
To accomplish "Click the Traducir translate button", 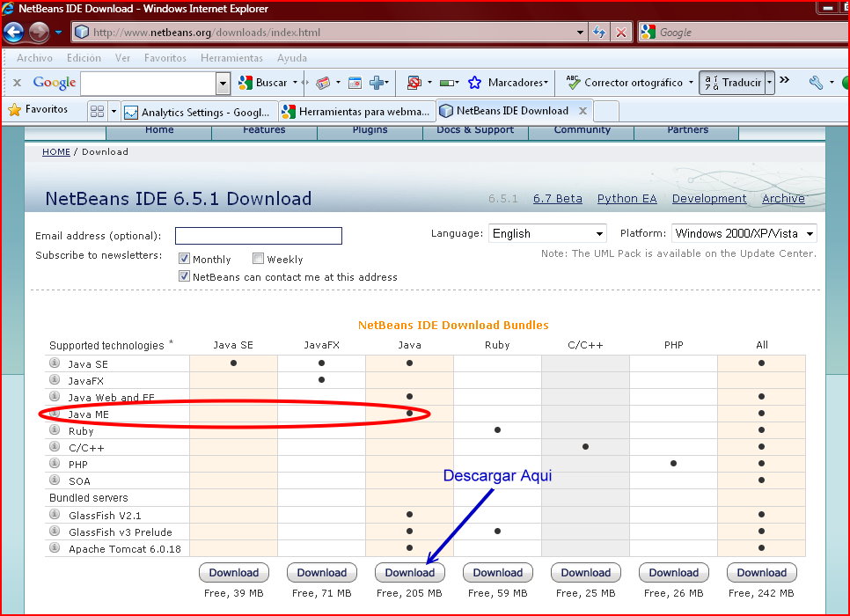I will click(734, 83).
